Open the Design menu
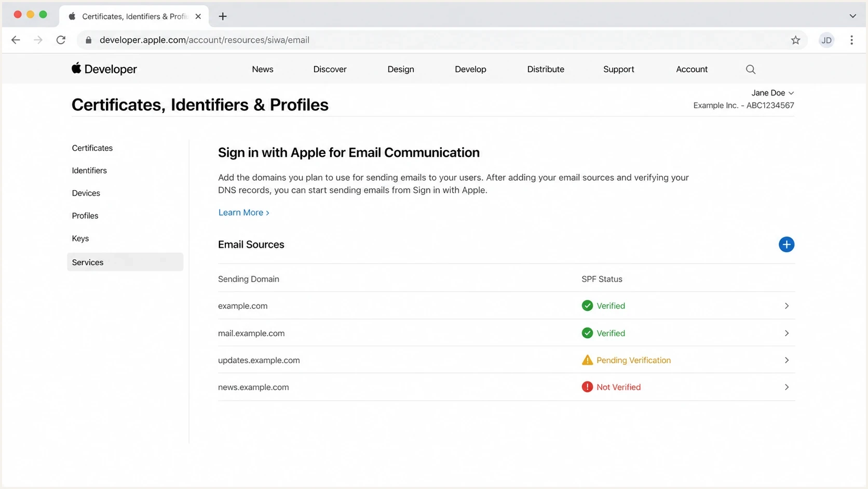This screenshot has height=489, width=868. [x=401, y=69]
